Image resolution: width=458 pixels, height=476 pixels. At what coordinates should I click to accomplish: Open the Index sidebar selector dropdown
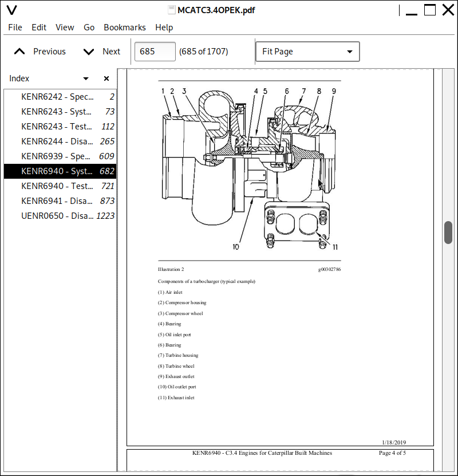pos(86,78)
